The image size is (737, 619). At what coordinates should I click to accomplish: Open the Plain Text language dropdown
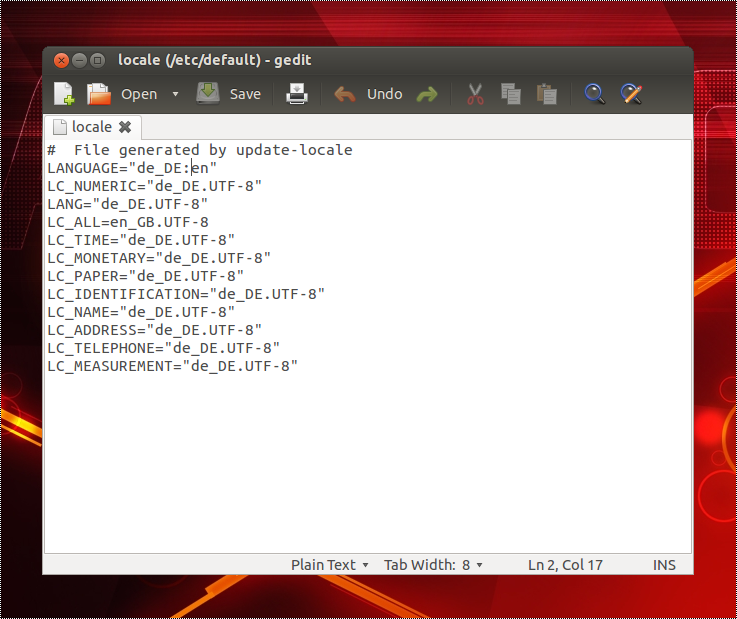point(330,565)
